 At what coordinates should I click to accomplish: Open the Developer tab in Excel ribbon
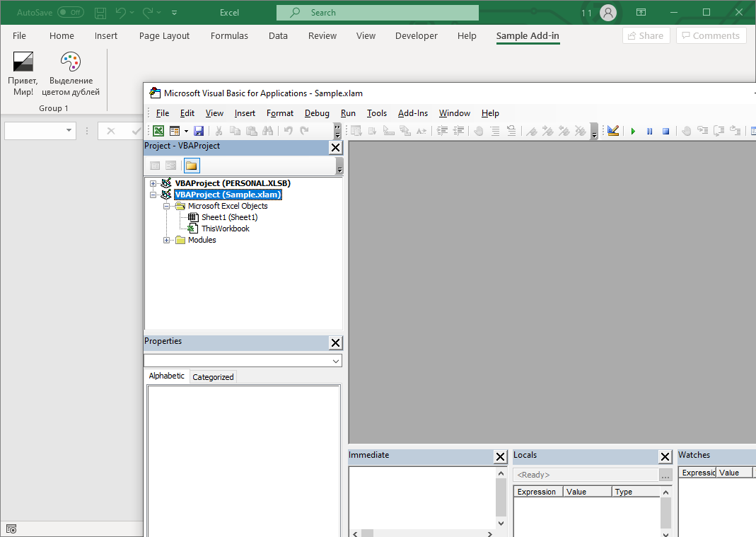[416, 35]
